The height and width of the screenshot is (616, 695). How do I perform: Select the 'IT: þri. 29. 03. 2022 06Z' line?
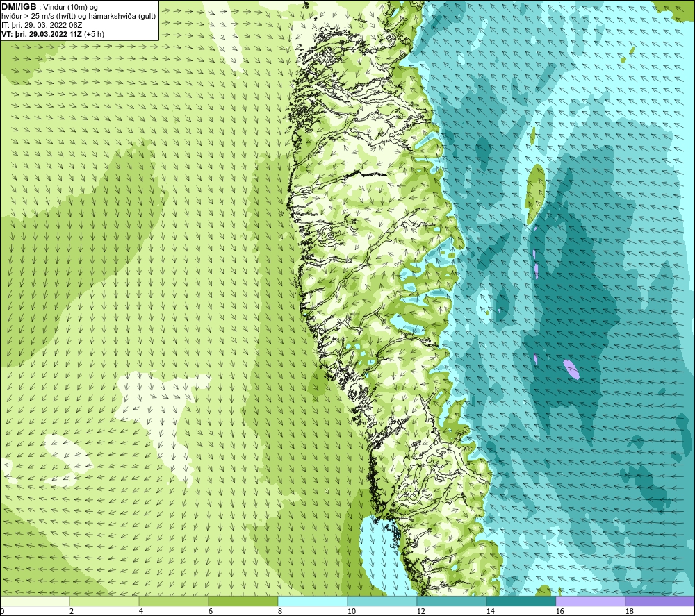coord(42,25)
